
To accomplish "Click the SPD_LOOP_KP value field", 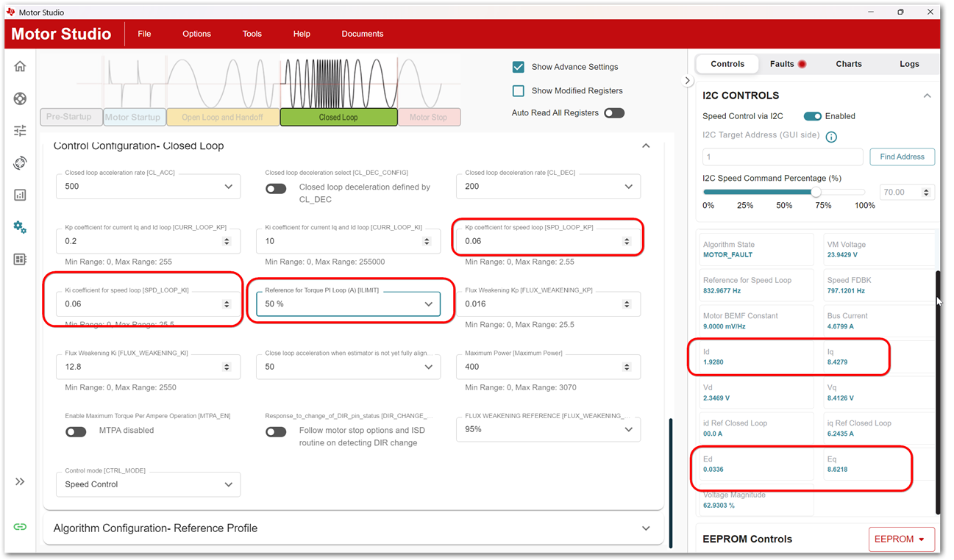I will [x=548, y=241].
